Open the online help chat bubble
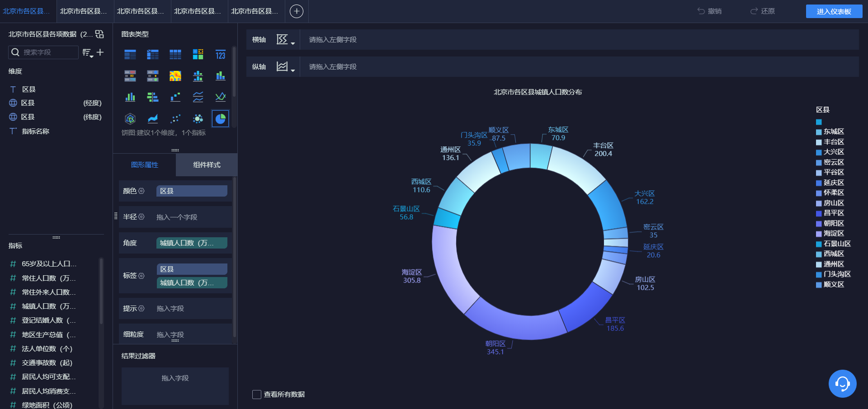Screen dimensions: 868x409 click(x=842, y=384)
